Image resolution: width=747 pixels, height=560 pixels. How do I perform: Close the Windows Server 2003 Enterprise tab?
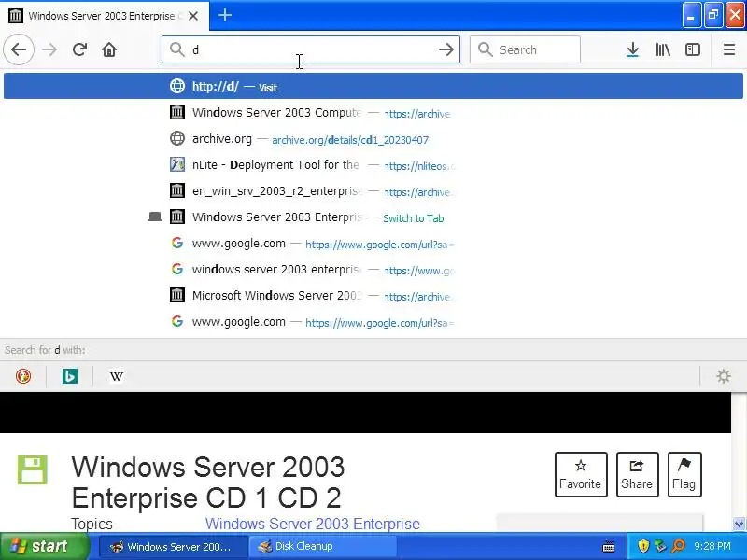coord(193,16)
